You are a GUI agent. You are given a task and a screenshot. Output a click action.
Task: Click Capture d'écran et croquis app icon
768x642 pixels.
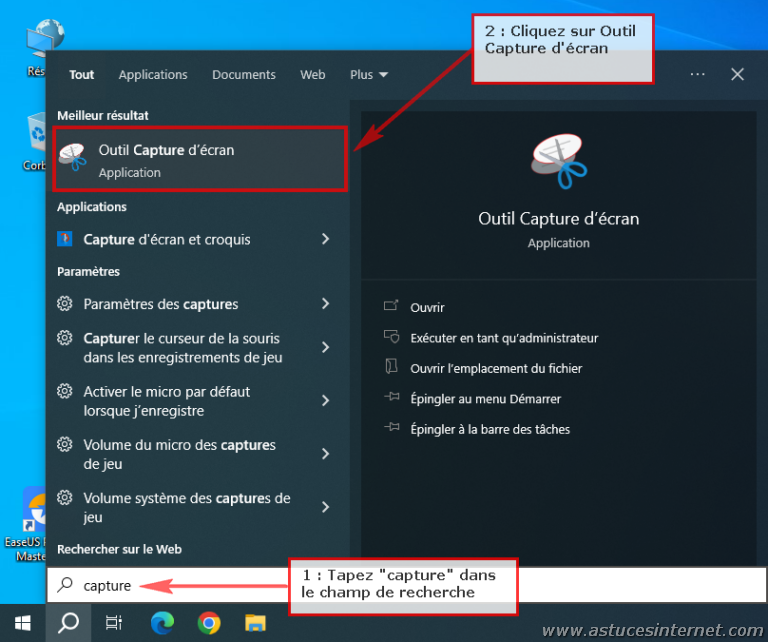(65, 239)
